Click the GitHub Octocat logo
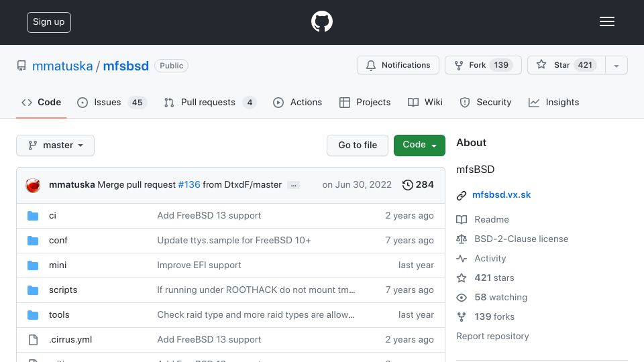 [321, 21]
